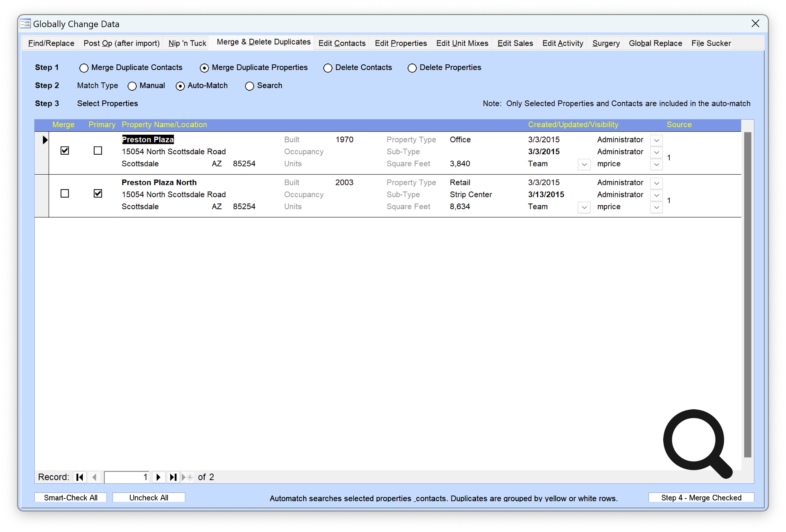Toggle Merge checkbox for Preston Plaza row
The width and height of the screenshot is (786, 532).
tap(65, 151)
